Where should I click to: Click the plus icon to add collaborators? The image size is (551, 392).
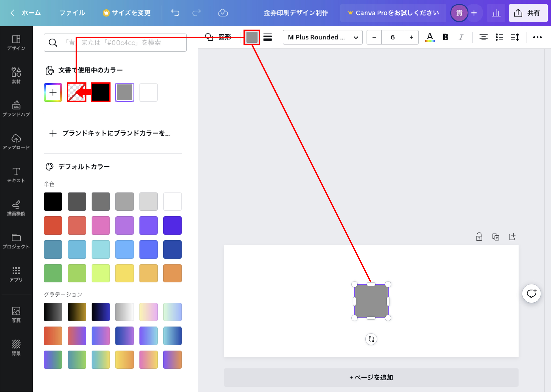[474, 13]
